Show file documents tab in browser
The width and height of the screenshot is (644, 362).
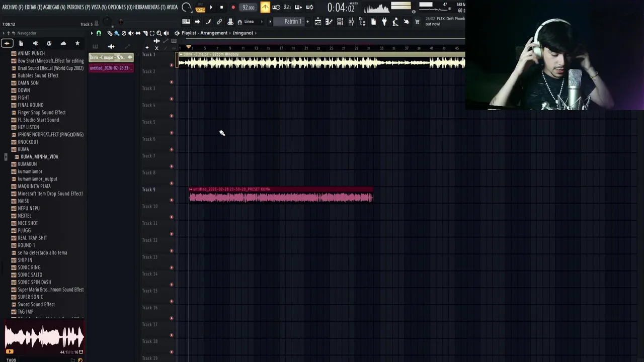pyautogui.click(x=21, y=43)
